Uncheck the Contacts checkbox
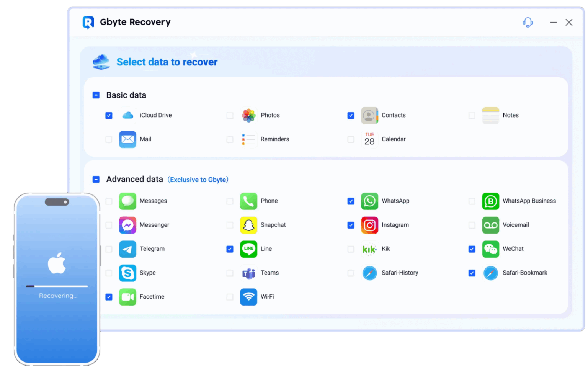Screen dimensions: 588x371 351,115
